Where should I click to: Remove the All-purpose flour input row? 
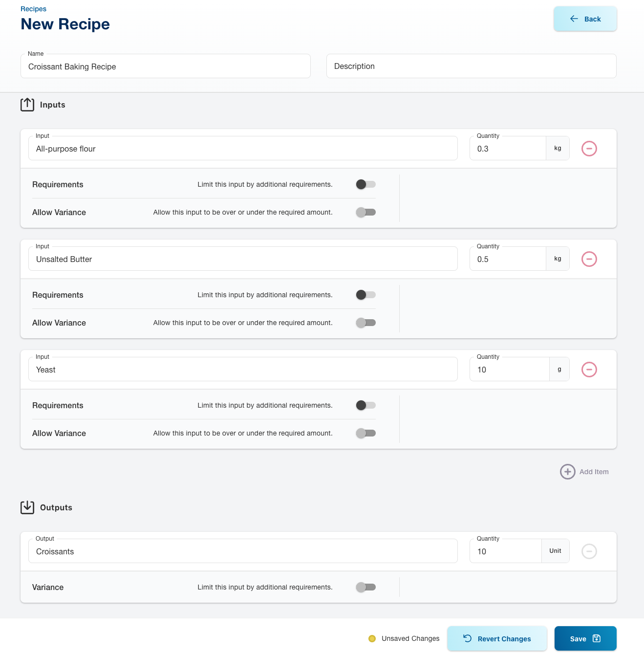click(x=589, y=149)
